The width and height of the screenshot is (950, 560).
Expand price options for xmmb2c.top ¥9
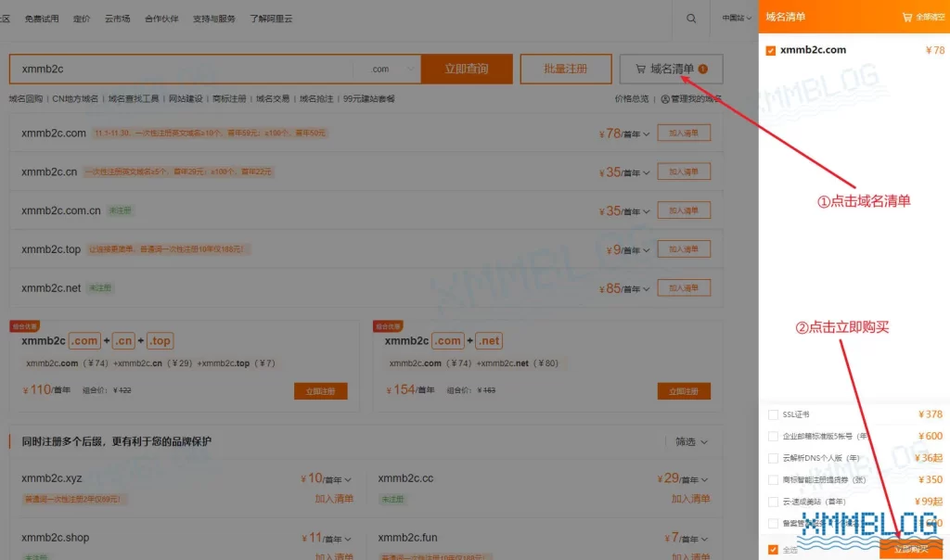[x=646, y=250]
